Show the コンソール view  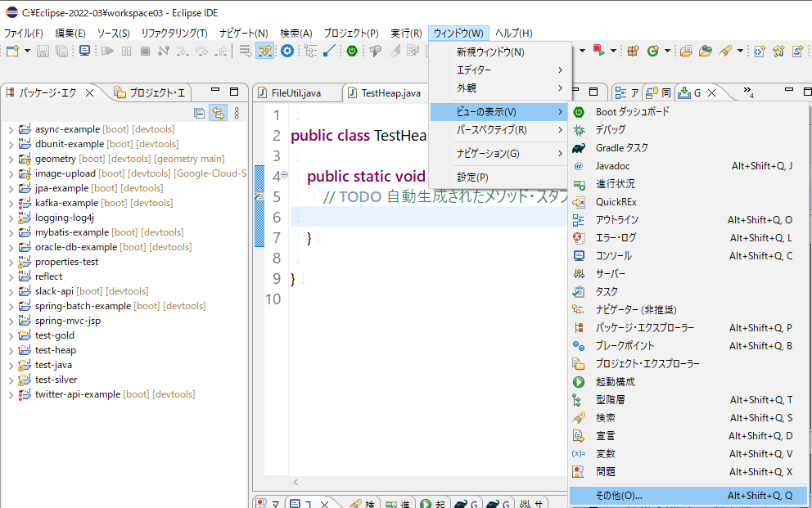click(x=688, y=255)
